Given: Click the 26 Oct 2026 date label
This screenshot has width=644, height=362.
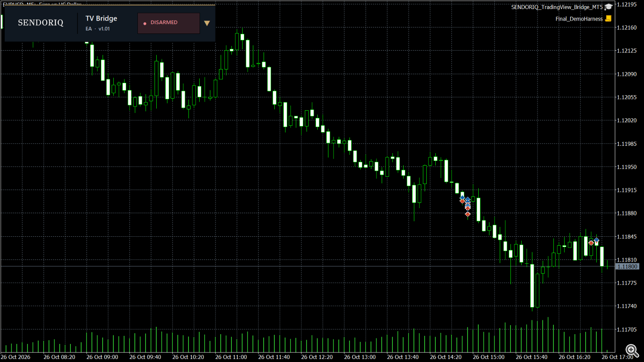Looking at the screenshot, I should point(16,357).
